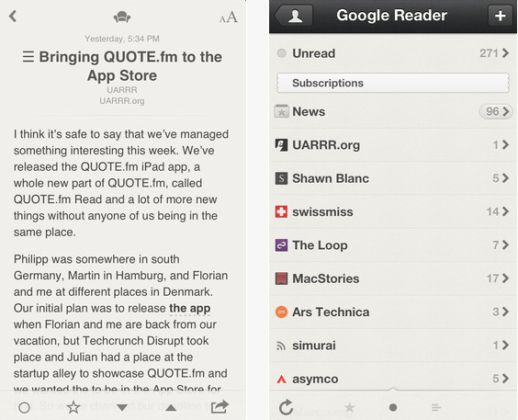The height and width of the screenshot is (420, 518).
Task: Go to previous article up arrow
Action: pyautogui.click(x=171, y=408)
